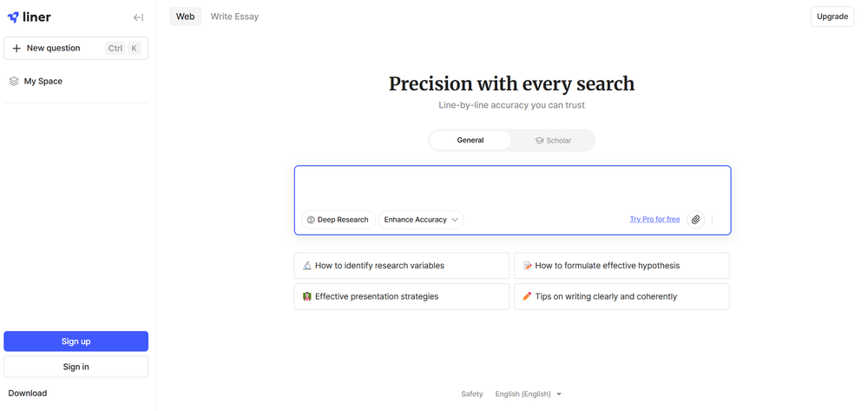Switch search mode to Scholar

tap(553, 140)
